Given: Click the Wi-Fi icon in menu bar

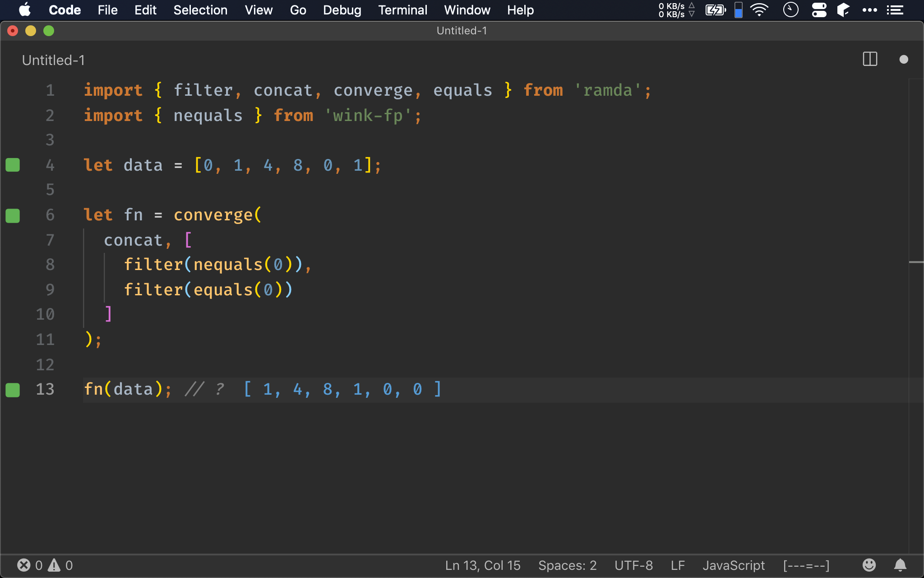Looking at the screenshot, I should pyautogui.click(x=759, y=9).
